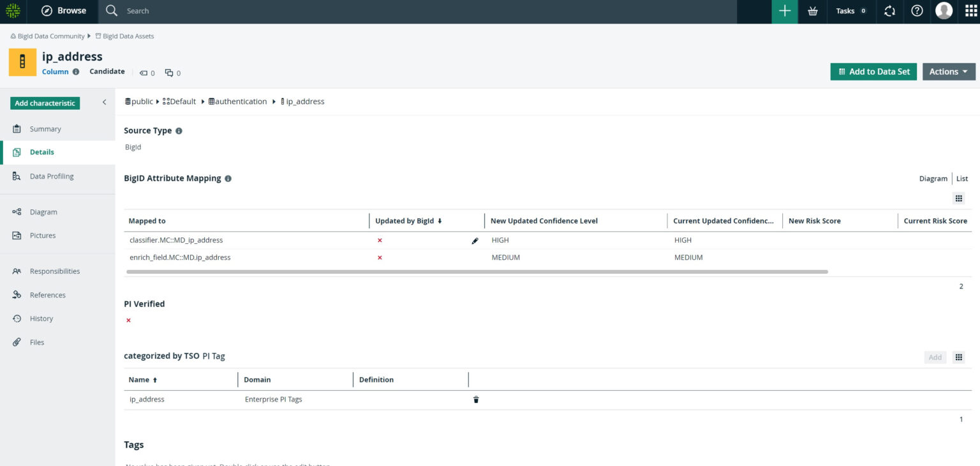Open the Actions dropdown
The image size is (980, 466).
click(x=949, y=71)
